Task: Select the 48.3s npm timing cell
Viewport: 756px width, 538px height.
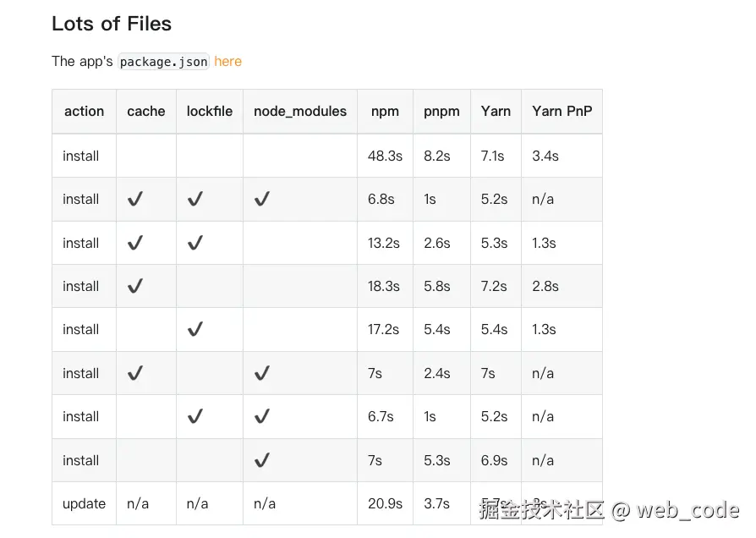Action: (x=385, y=156)
